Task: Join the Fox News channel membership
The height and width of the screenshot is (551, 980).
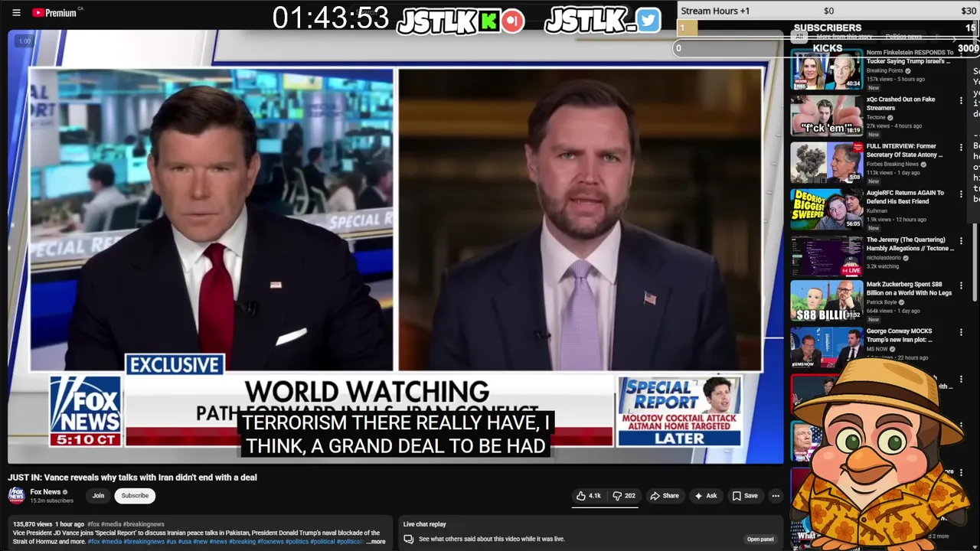Action: point(98,495)
